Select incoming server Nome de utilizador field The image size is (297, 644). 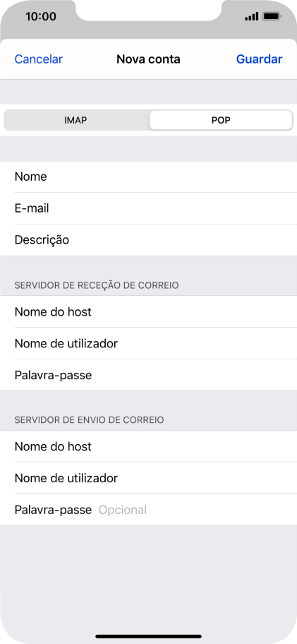click(148, 343)
